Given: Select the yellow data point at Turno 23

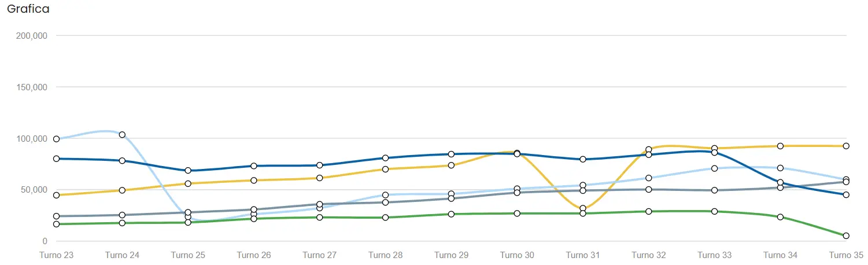Looking at the screenshot, I should [57, 195].
